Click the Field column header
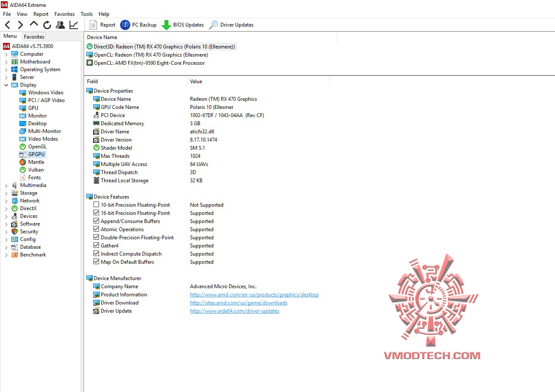 pyautogui.click(x=136, y=81)
